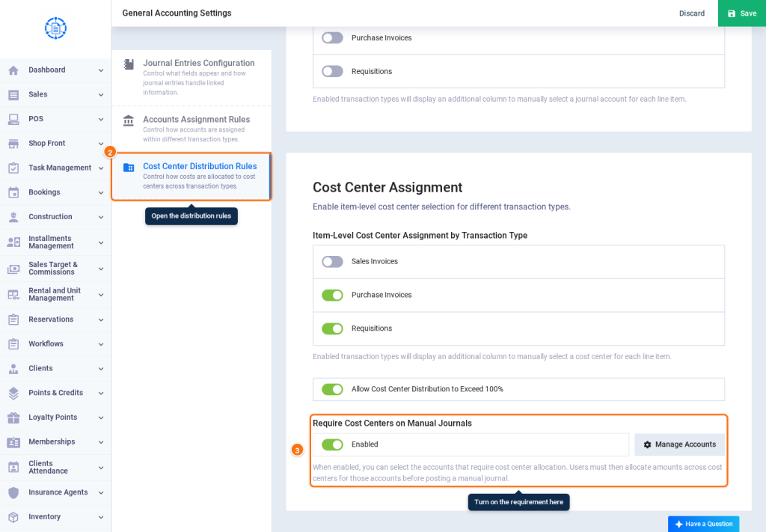The width and height of the screenshot is (766, 532).
Task: Click the Cost Center Assignment heading
Action: coord(387,188)
